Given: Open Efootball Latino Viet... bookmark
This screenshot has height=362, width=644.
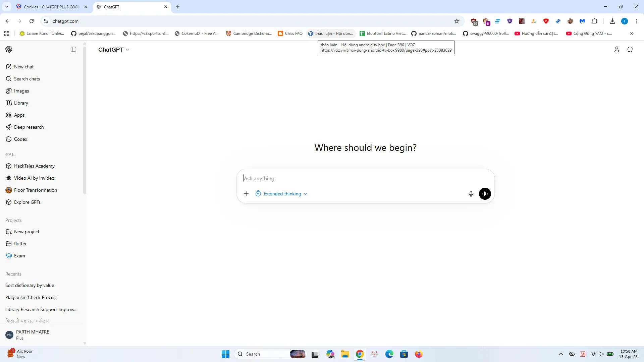Looking at the screenshot, I should (x=383, y=34).
